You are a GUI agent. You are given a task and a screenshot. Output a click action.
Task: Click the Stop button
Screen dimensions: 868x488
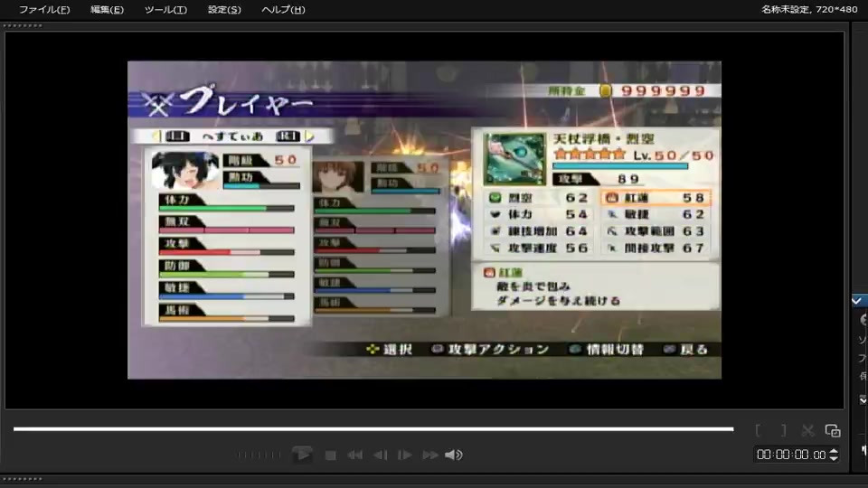pos(331,455)
